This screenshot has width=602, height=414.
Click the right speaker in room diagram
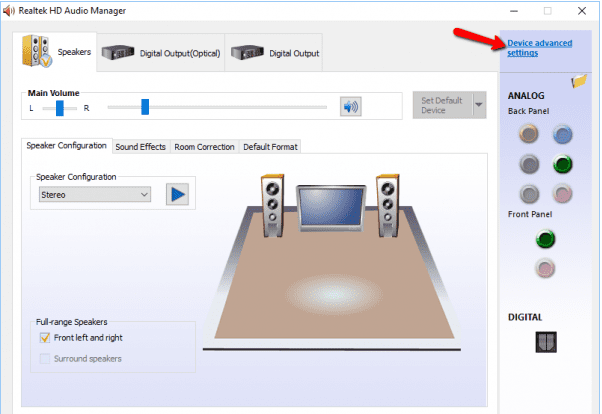tap(388, 205)
